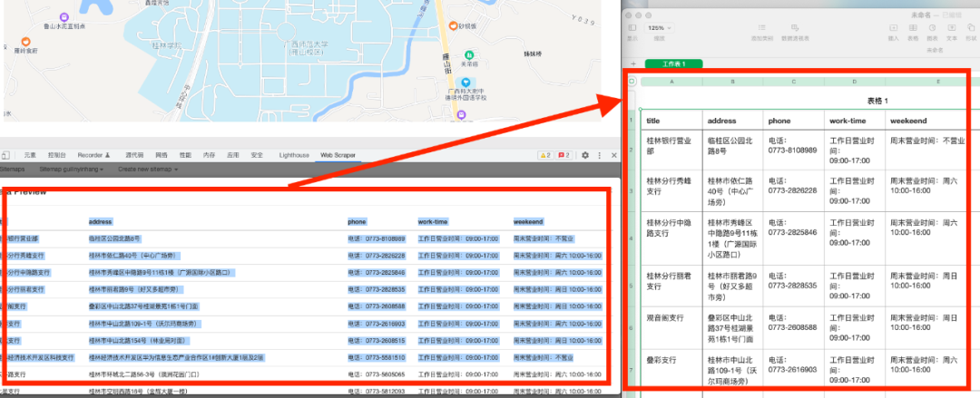Click the Numbers cell 桂林银行营业部
Screen dimensions: 980x398
click(671, 150)
